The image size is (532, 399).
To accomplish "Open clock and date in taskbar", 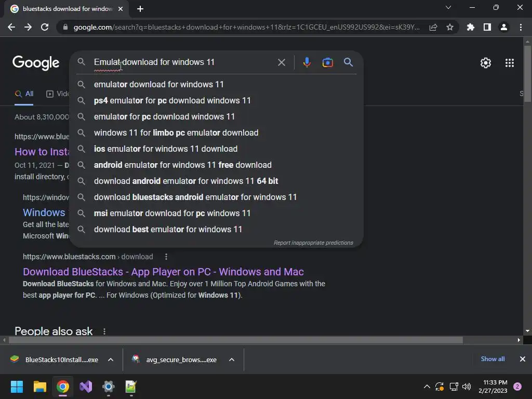I will pyautogui.click(x=493, y=387).
